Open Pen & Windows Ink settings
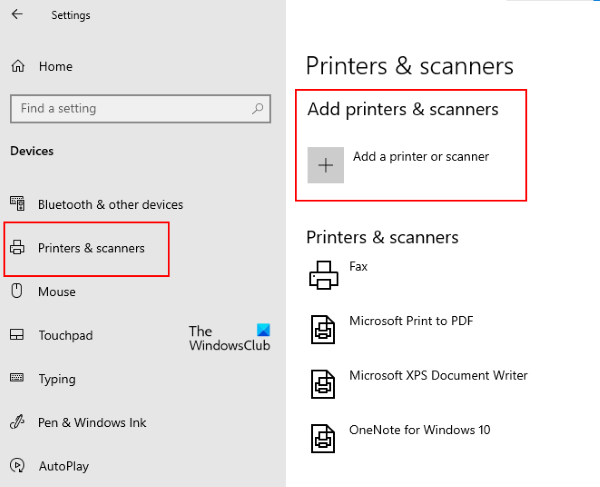Screen dimensions: 600x487 92,423
